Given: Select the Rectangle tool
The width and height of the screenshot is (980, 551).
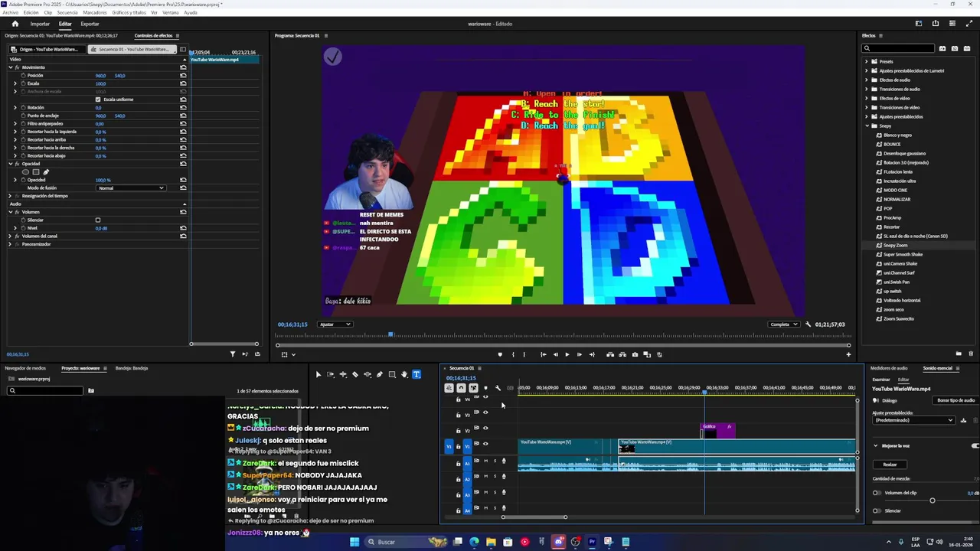Looking at the screenshot, I should 392,374.
